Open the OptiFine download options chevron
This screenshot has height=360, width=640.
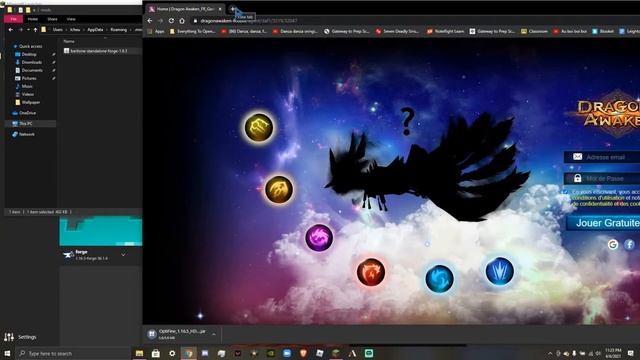coord(214,334)
